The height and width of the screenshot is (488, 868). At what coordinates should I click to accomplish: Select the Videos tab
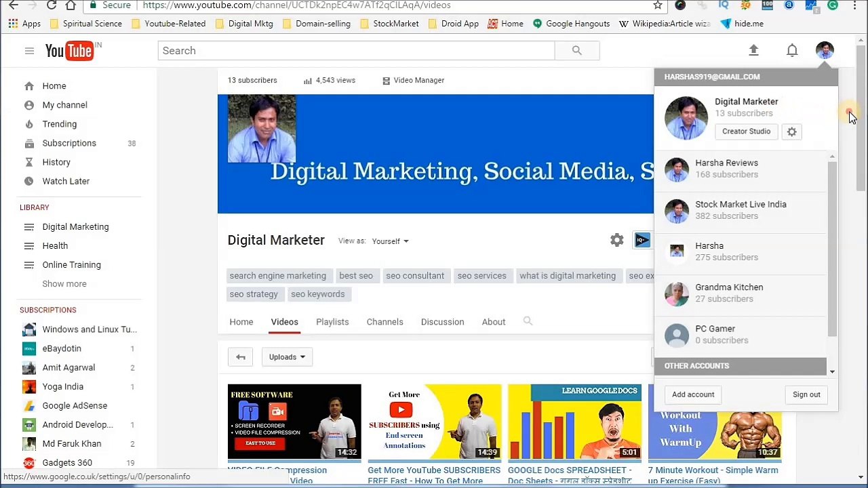tap(284, 322)
